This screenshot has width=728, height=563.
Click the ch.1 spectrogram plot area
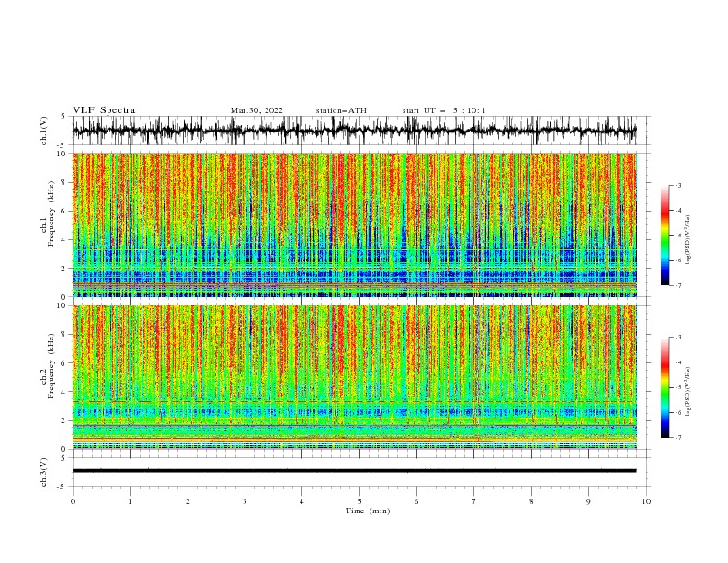pyautogui.click(x=355, y=224)
